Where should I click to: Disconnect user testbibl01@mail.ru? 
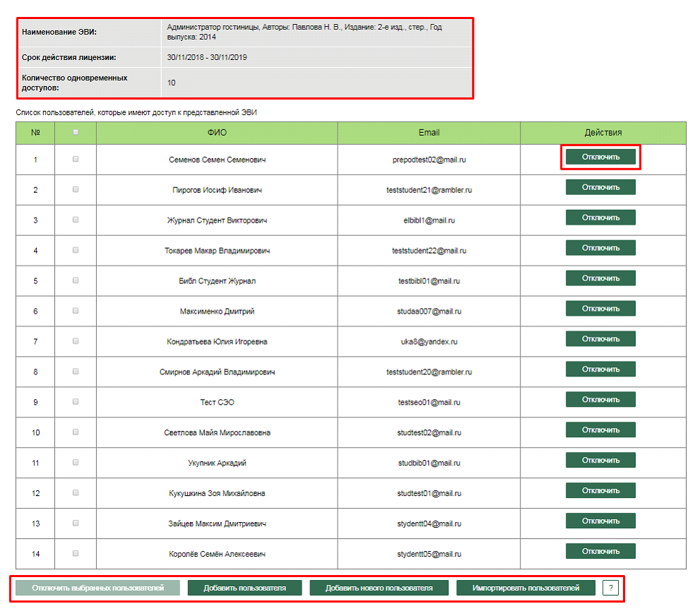click(600, 278)
